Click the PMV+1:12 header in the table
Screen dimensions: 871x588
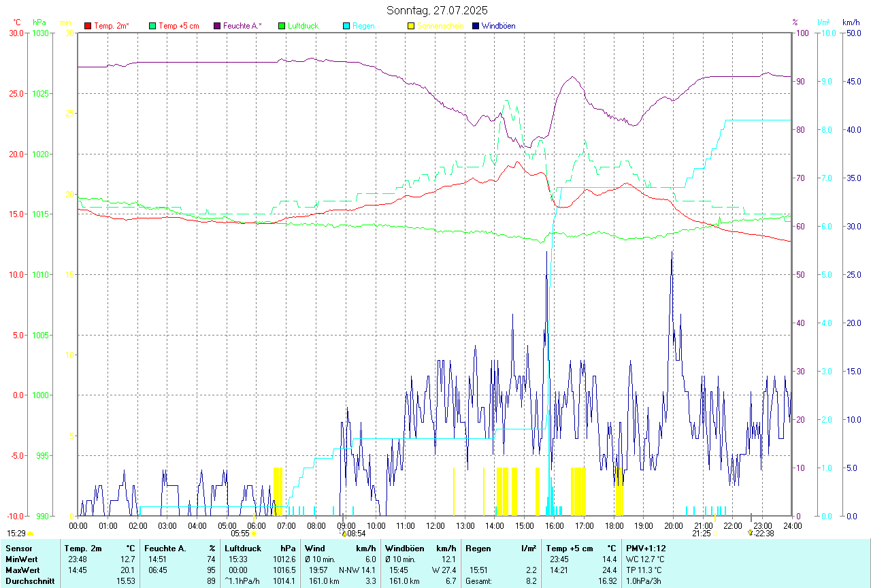point(646,549)
